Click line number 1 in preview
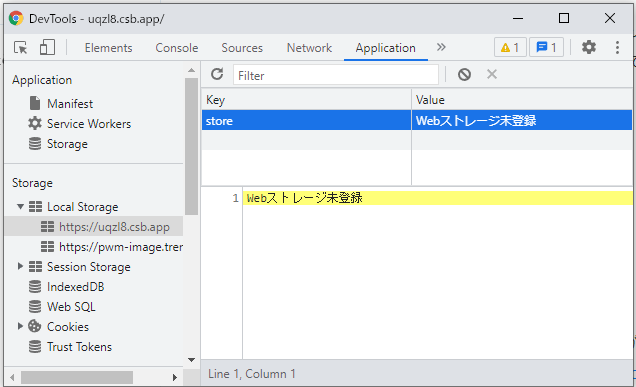This screenshot has height=387, width=636. (x=235, y=198)
